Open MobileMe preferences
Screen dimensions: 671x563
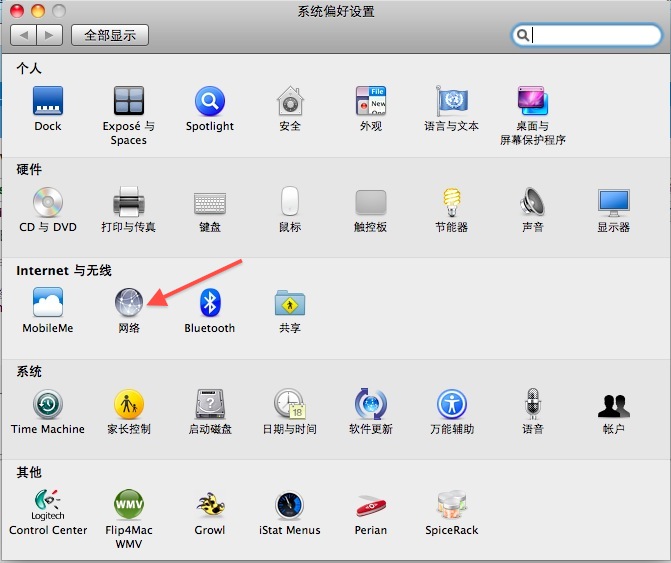pos(47,303)
